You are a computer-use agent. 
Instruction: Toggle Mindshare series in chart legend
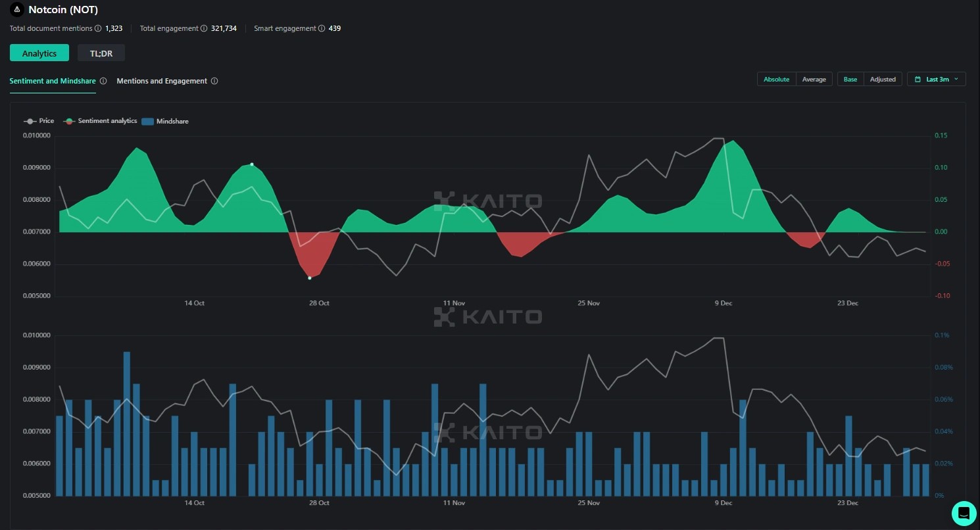(165, 121)
